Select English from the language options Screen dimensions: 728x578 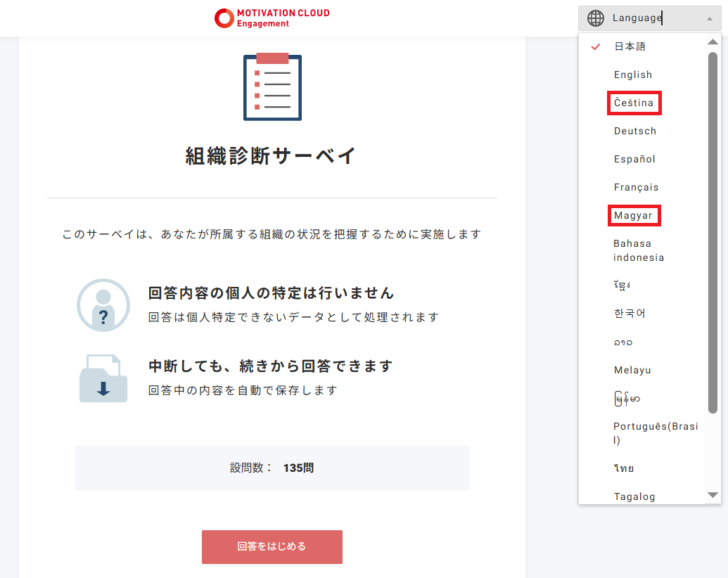point(632,75)
